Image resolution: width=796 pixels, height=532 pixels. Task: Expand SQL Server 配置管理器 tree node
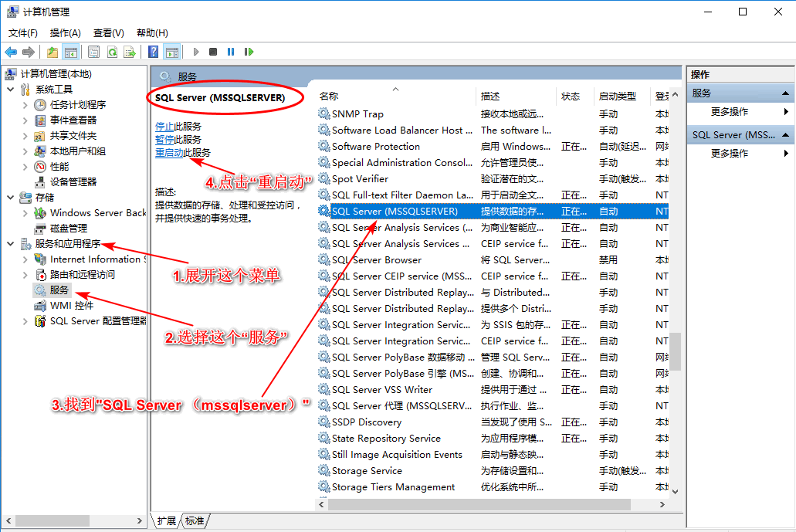click(x=25, y=321)
